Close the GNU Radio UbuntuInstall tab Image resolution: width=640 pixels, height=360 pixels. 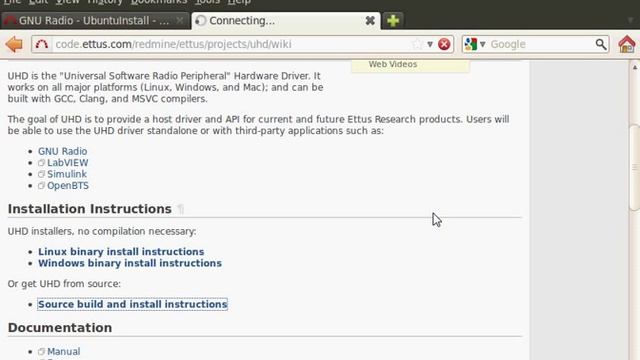click(x=180, y=20)
